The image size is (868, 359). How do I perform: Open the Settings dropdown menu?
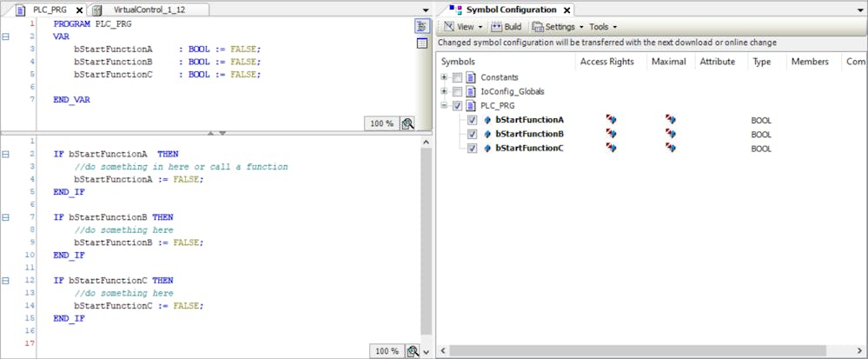559,27
